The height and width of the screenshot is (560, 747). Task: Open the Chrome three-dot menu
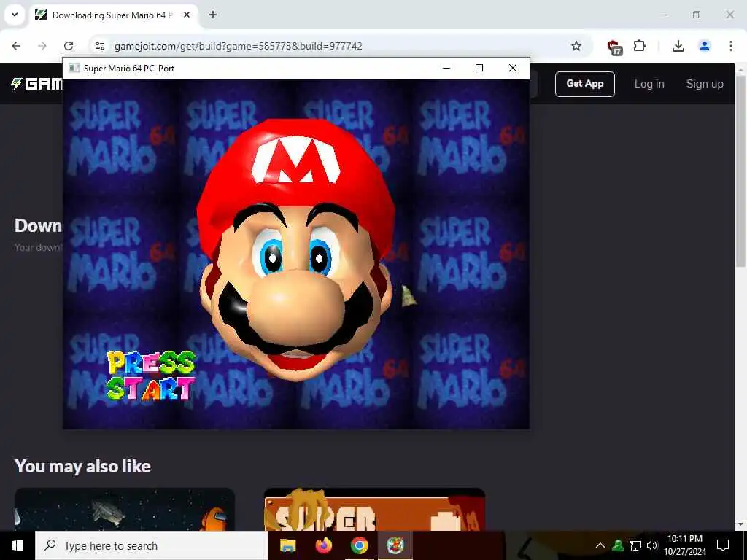730,46
